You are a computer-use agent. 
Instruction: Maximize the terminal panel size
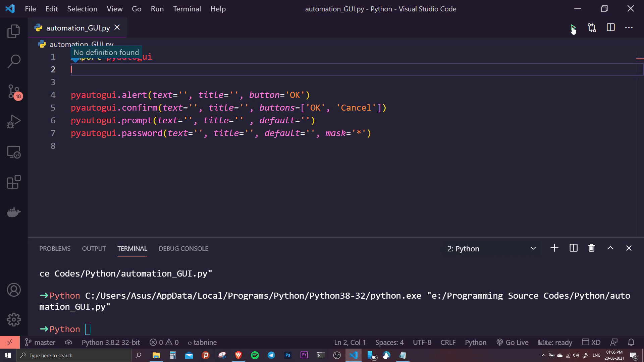pyautogui.click(x=610, y=248)
